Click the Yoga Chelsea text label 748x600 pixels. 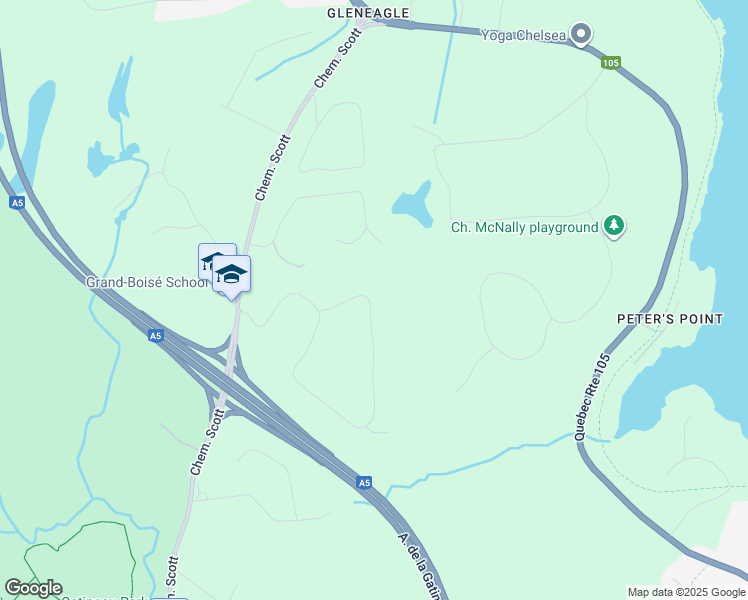point(523,35)
